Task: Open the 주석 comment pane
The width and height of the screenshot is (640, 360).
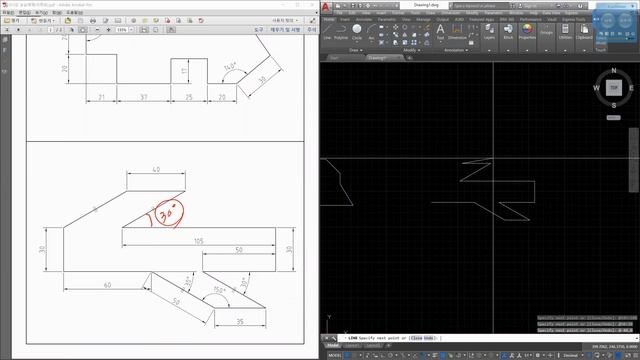Action: [311, 30]
